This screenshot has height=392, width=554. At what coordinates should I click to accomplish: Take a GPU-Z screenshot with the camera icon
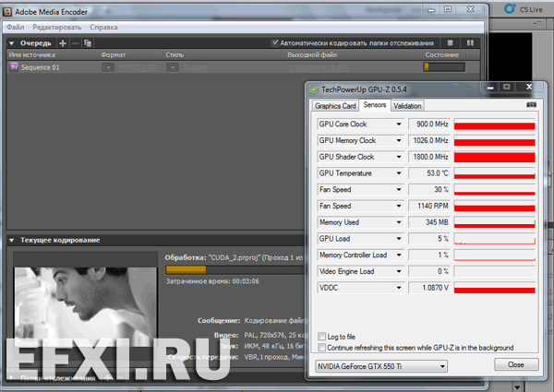pyautogui.click(x=532, y=105)
